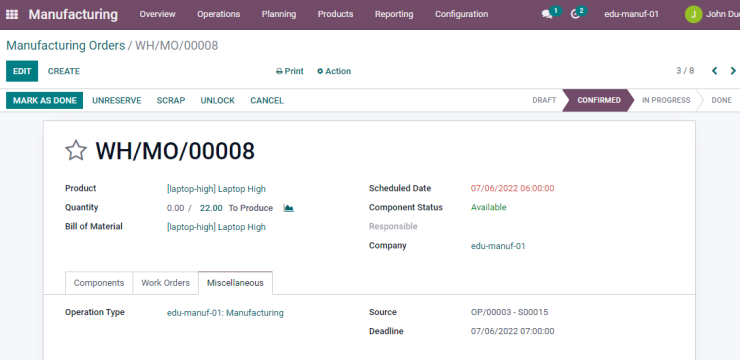
Task: Go back to Manufacturing Orders breadcrumb
Action: click(66, 46)
